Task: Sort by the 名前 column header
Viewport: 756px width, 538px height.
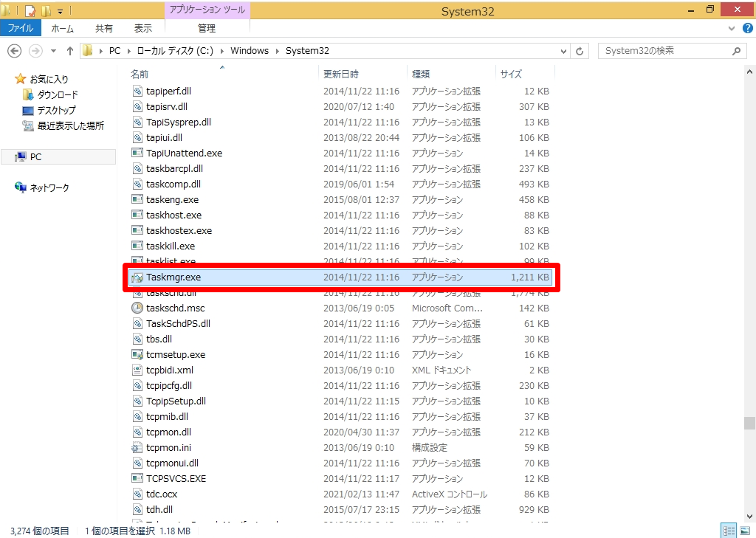Action: 140,74
